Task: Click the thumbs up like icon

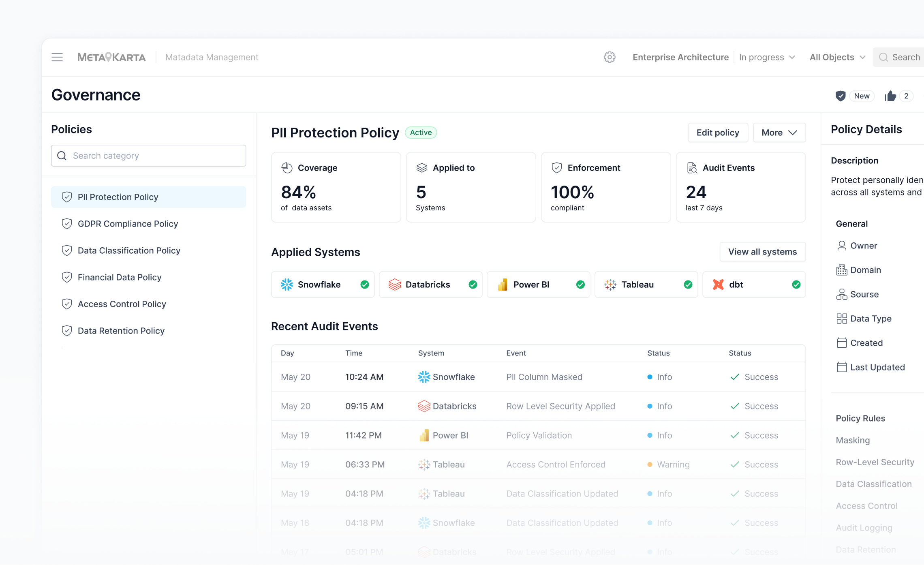Action: tap(890, 96)
